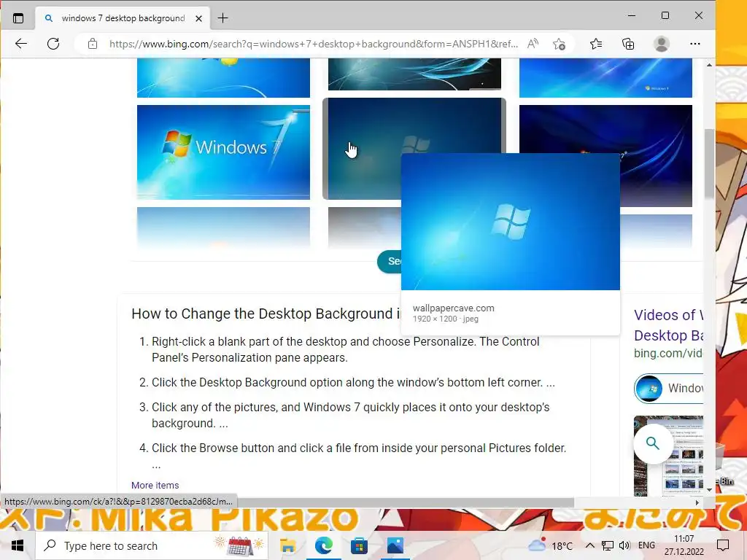
Task: Click the horizontal scrollbar thumb
Action: [x=404, y=503]
